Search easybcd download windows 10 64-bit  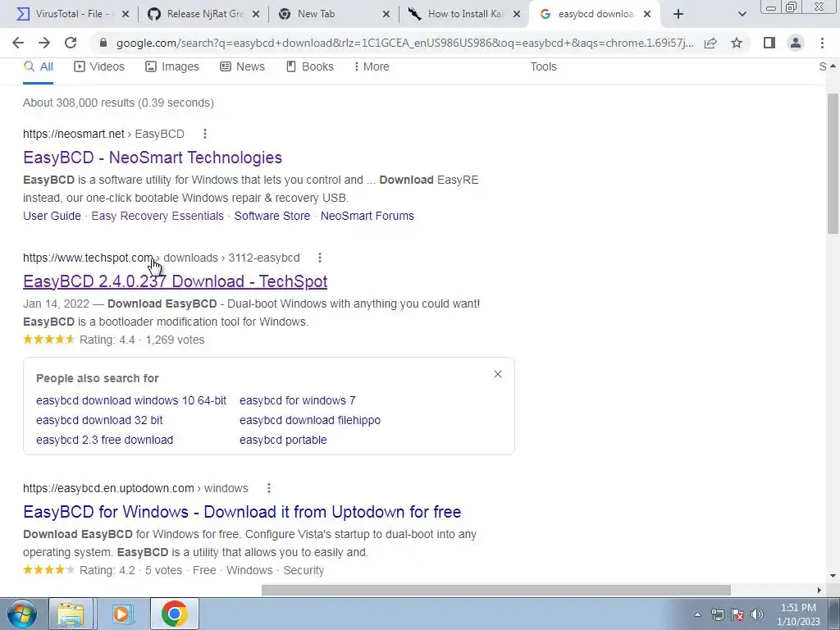tap(131, 400)
